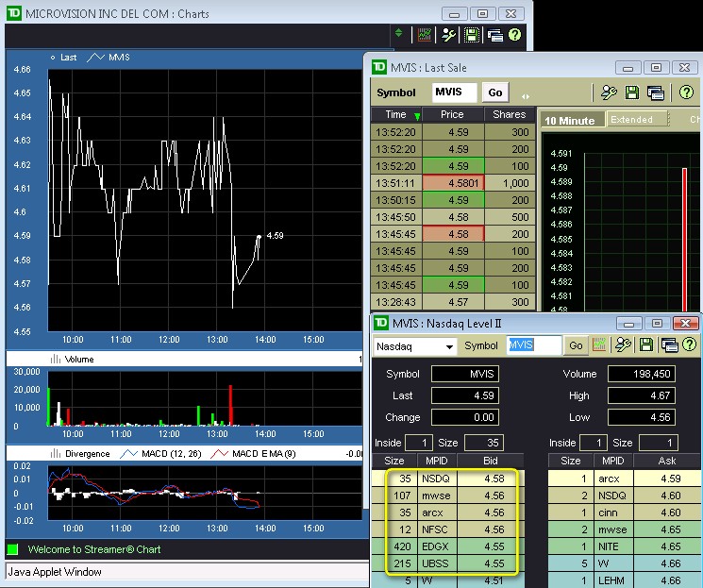Image resolution: width=703 pixels, height=588 pixels.
Task: Open help question mark in Charts window
Action: 514,35
